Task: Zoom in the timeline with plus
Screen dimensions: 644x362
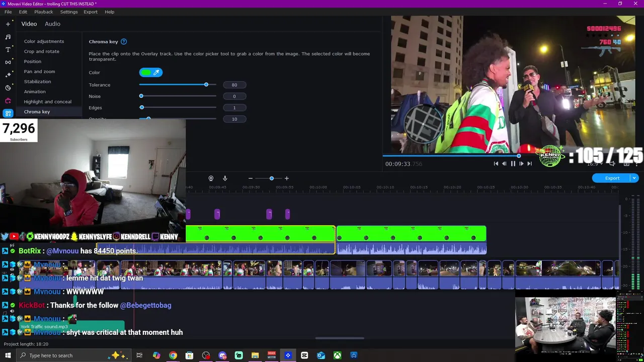Action: [x=287, y=178]
